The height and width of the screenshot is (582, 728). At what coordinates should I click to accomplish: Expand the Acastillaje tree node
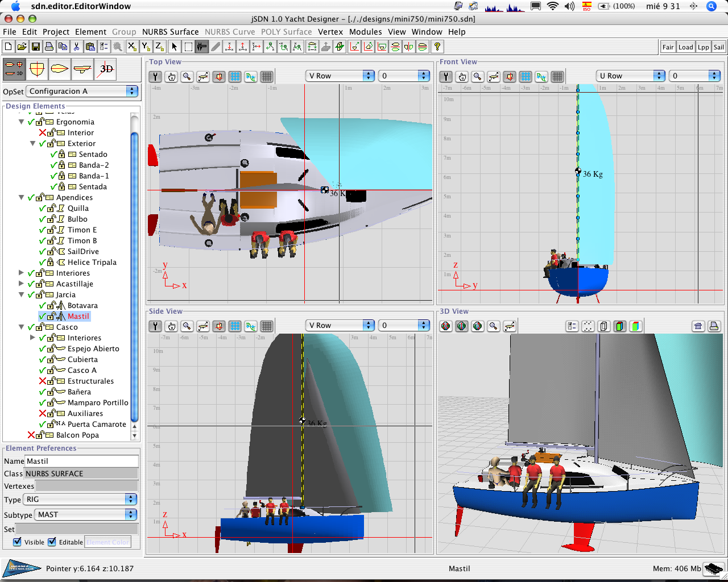click(x=22, y=284)
